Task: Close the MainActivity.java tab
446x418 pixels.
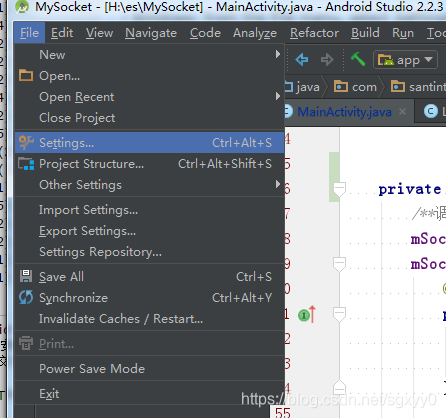Action: [x=403, y=112]
